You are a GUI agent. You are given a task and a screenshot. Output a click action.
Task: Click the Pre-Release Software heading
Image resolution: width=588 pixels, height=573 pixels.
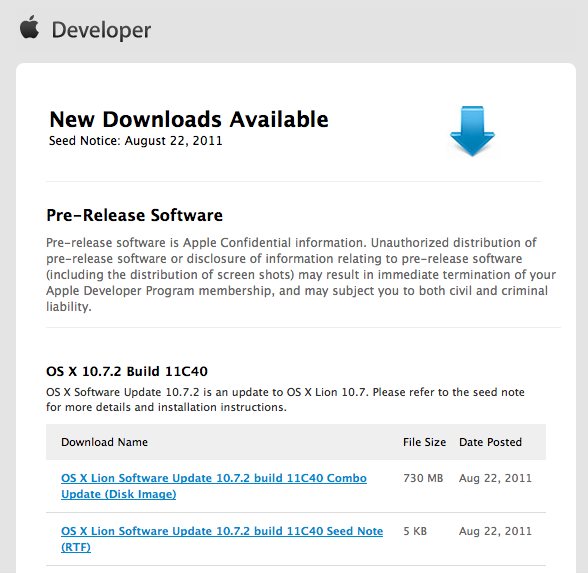pyautogui.click(x=135, y=215)
